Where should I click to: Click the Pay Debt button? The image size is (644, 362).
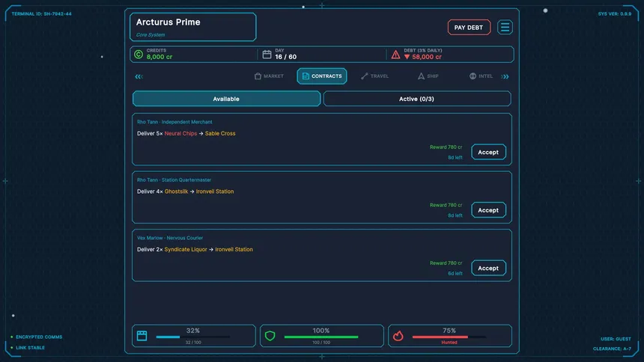click(x=469, y=28)
